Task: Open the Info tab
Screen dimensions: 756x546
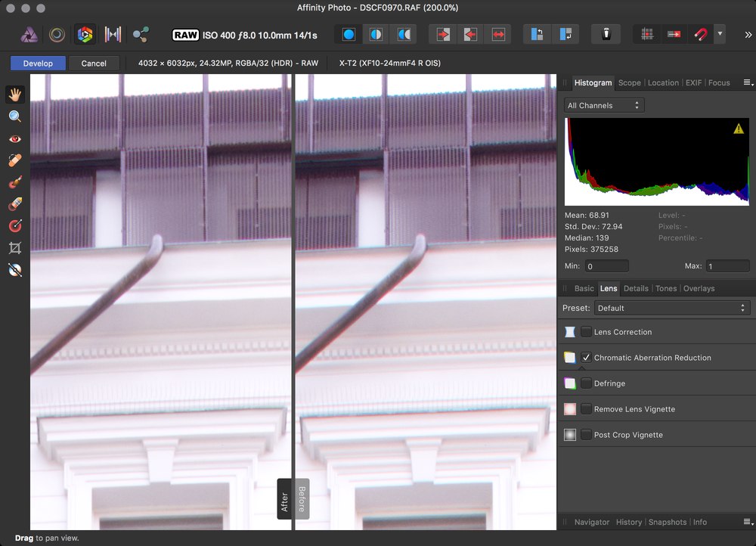Action: click(699, 522)
